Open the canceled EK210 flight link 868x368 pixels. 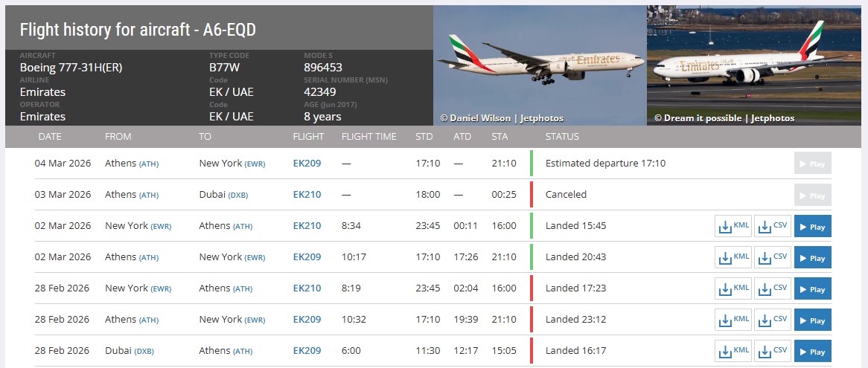(307, 195)
